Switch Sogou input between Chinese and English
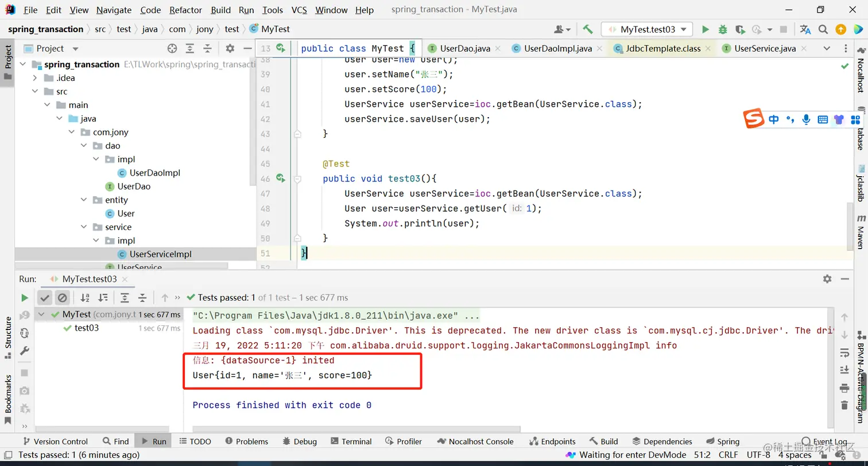This screenshot has width=868, height=466. coord(774,119)
